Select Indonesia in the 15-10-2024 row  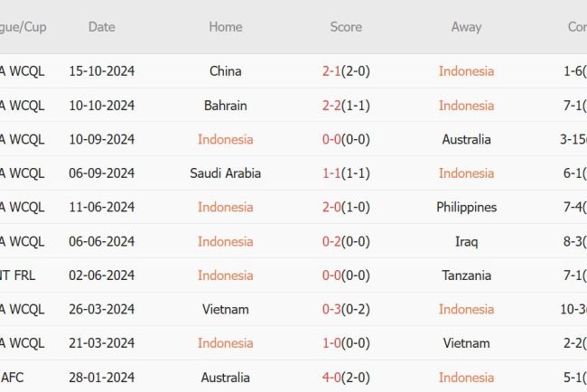pyautogui.click(x=466, y=71)
